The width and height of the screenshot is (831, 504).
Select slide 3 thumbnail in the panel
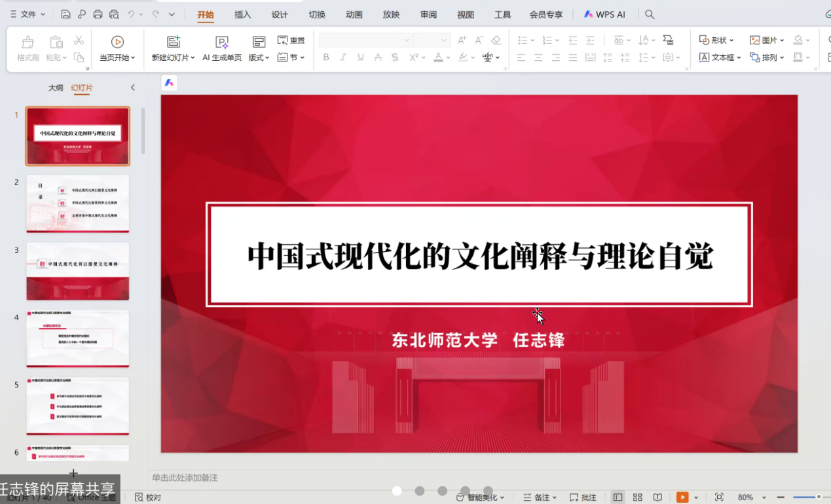tap(78, 271)
